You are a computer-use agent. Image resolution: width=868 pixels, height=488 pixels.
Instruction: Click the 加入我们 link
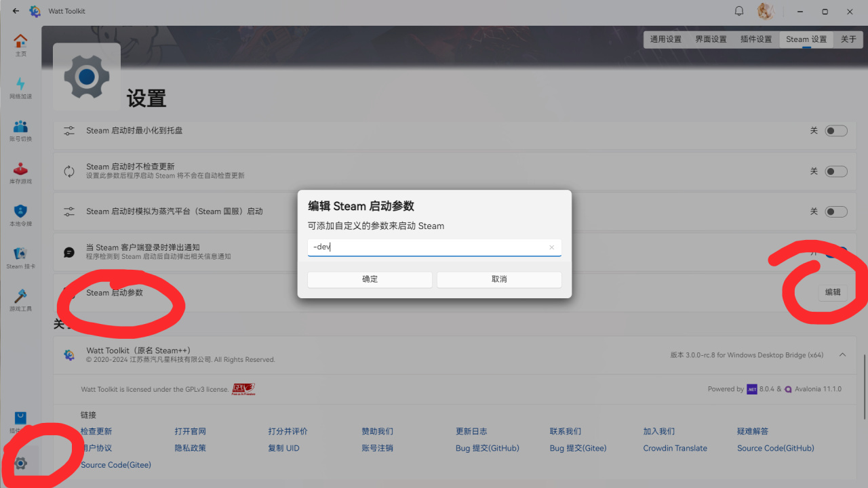click(x=659, y=431)
